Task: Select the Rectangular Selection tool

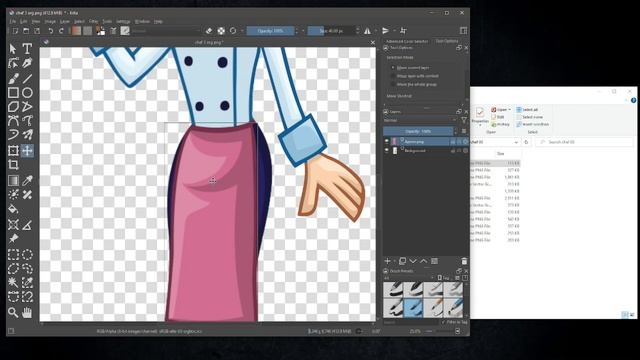Action: pos(13,255)
